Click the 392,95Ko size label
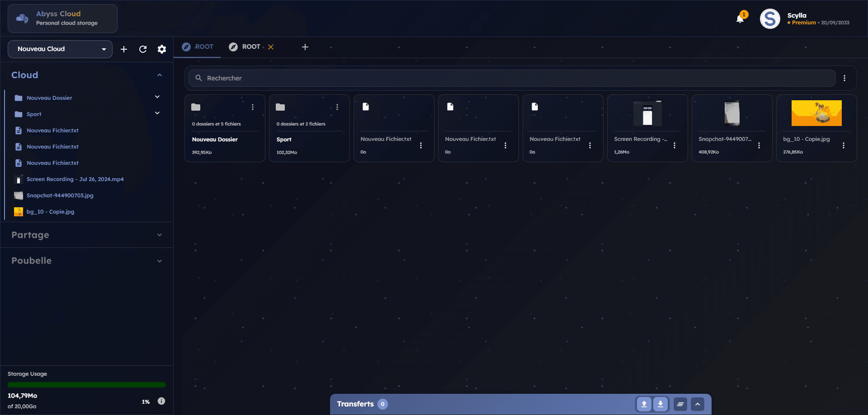The height and width of the screenshot is (415, 868). tap(202, 153)
